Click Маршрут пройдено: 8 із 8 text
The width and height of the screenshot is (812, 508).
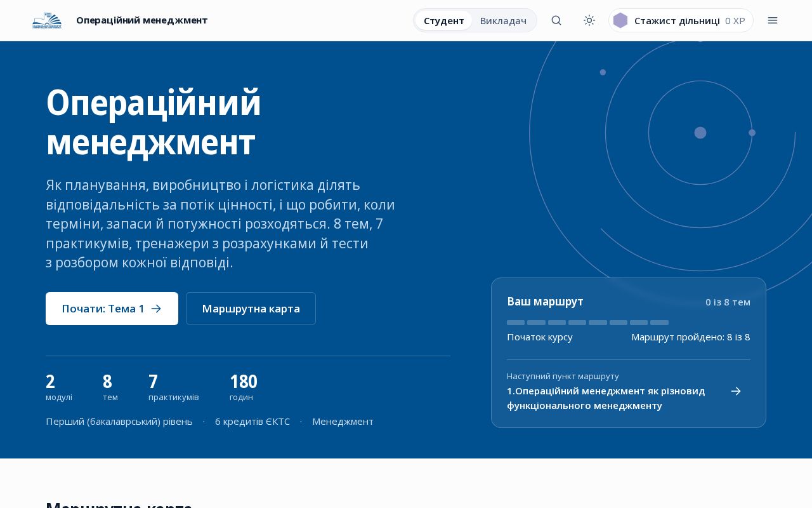[x=691, y=337]
